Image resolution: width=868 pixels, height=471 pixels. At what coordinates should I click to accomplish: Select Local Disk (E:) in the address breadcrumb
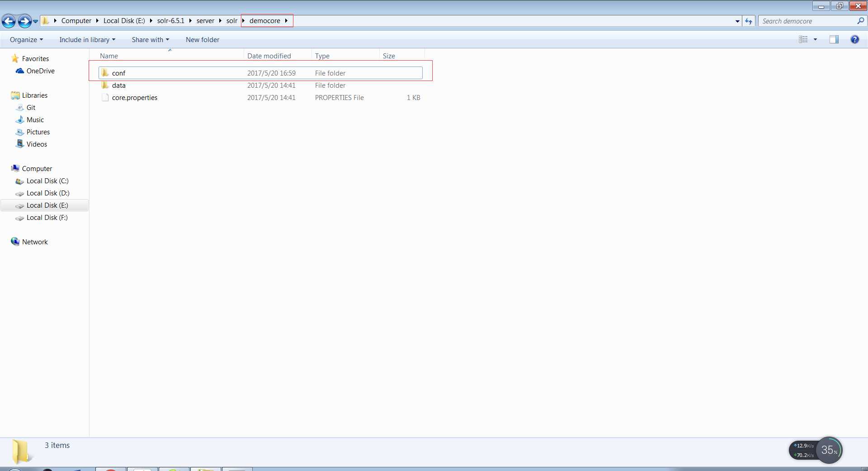(124, 21)
